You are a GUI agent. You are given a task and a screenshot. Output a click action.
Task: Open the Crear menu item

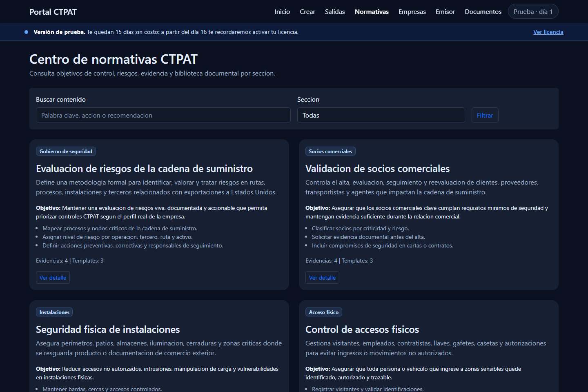tap(307, 12)
